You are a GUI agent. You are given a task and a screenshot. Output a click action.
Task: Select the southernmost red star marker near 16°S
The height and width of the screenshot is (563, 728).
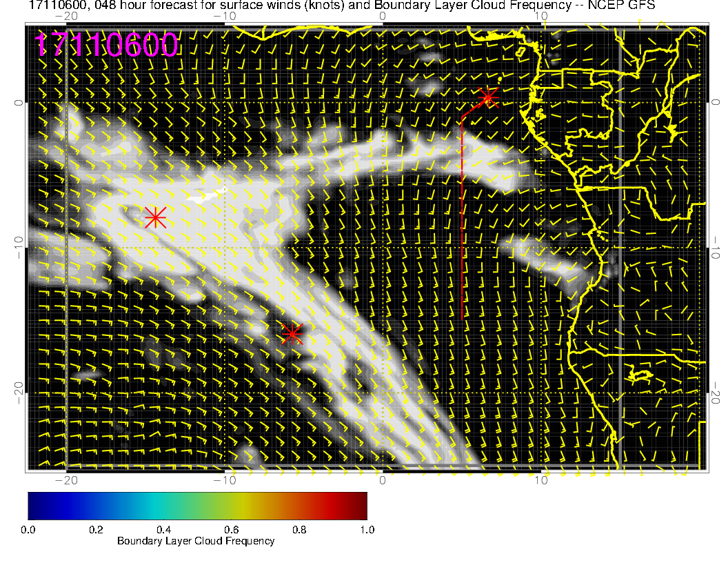(292, 333)
